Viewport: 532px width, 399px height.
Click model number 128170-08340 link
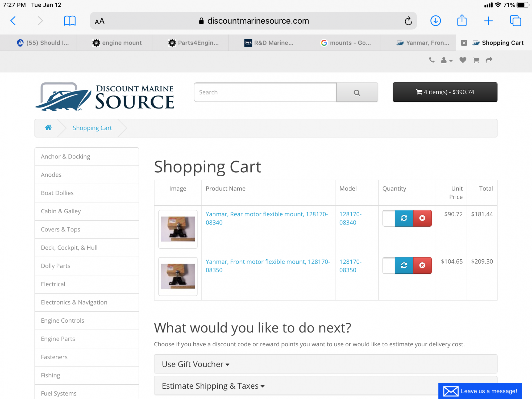pyautogui.click(x=350, y=218)
